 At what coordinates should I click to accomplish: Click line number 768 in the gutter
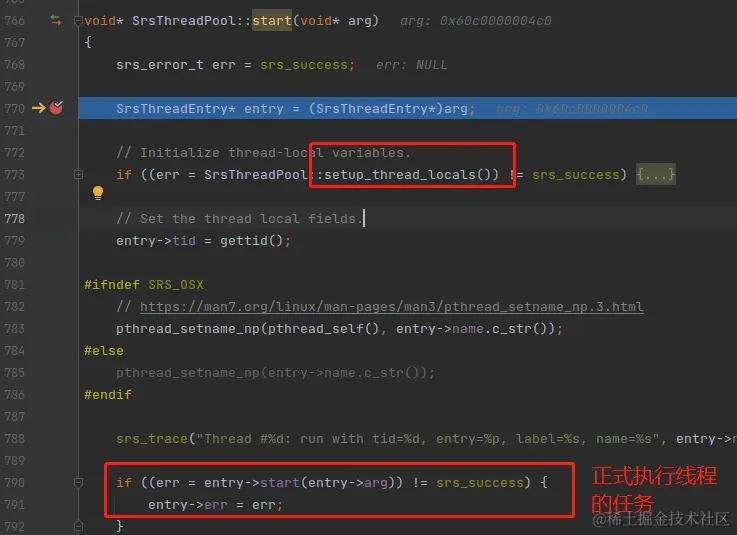pos(15,64)
